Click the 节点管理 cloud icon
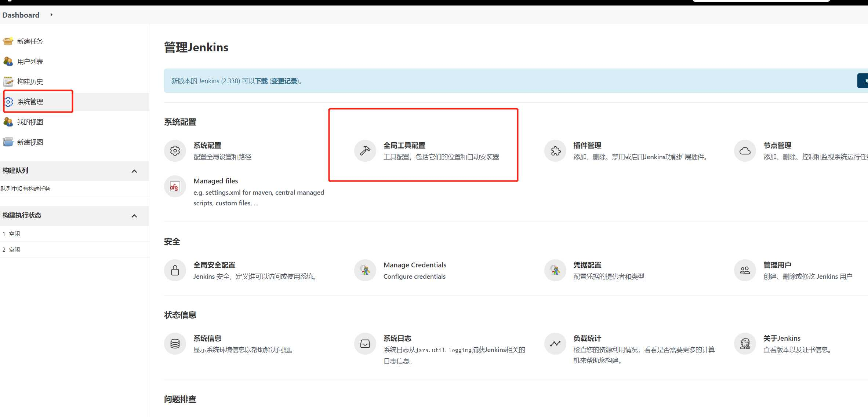This screenshot has width=868, height=417. [745, 151]
